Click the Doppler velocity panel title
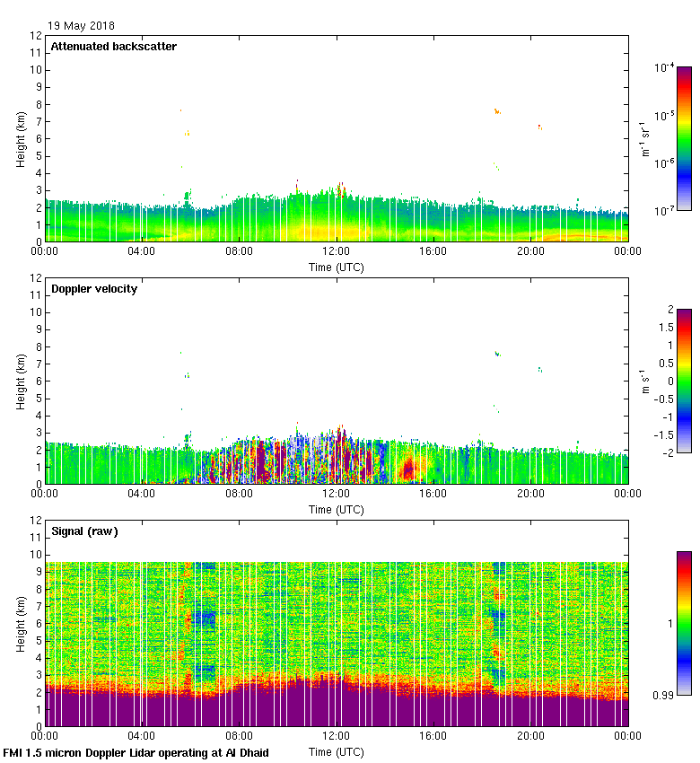 pos(94,289)
